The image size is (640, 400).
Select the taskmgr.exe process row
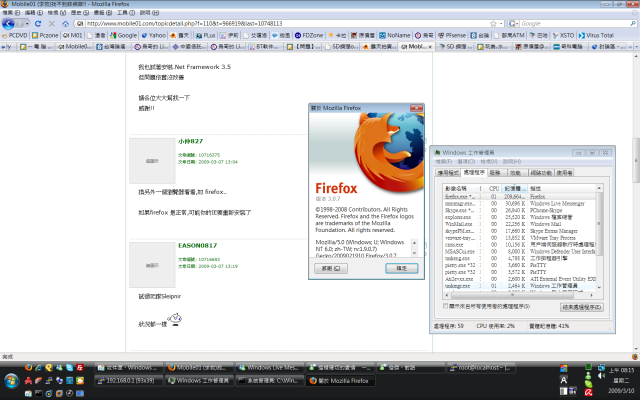pos(520,286)
